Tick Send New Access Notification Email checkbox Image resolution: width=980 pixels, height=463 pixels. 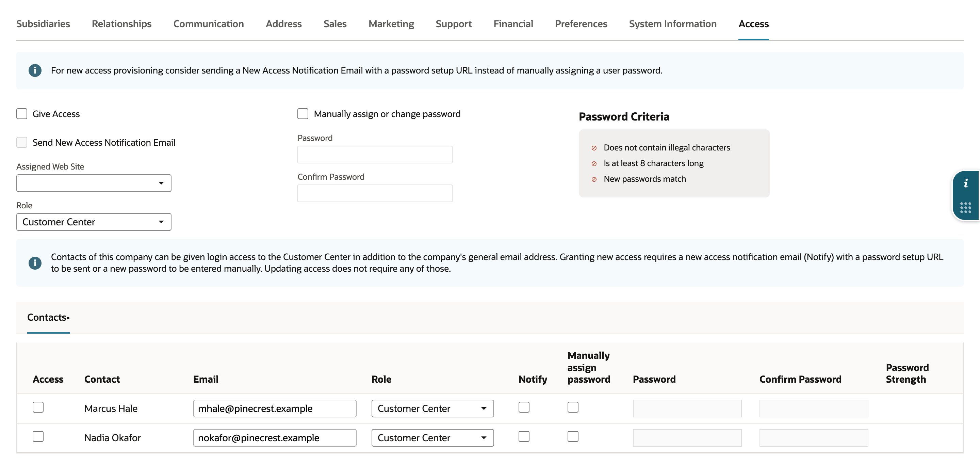(x=22, y=142)
